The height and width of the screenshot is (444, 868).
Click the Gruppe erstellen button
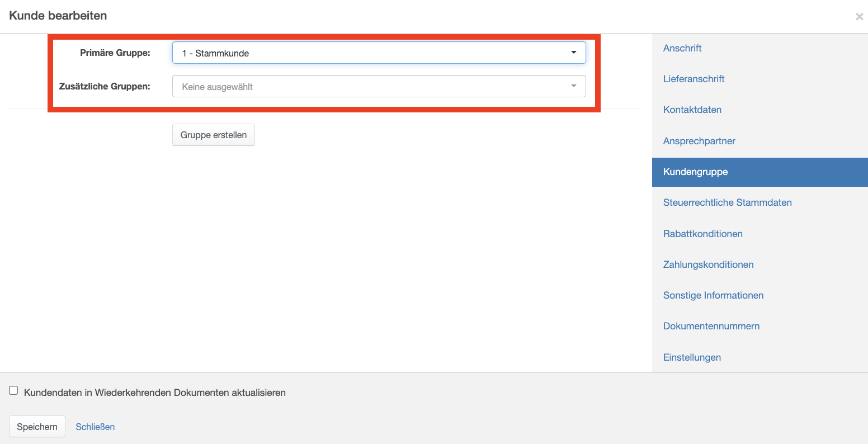[213, 135]
